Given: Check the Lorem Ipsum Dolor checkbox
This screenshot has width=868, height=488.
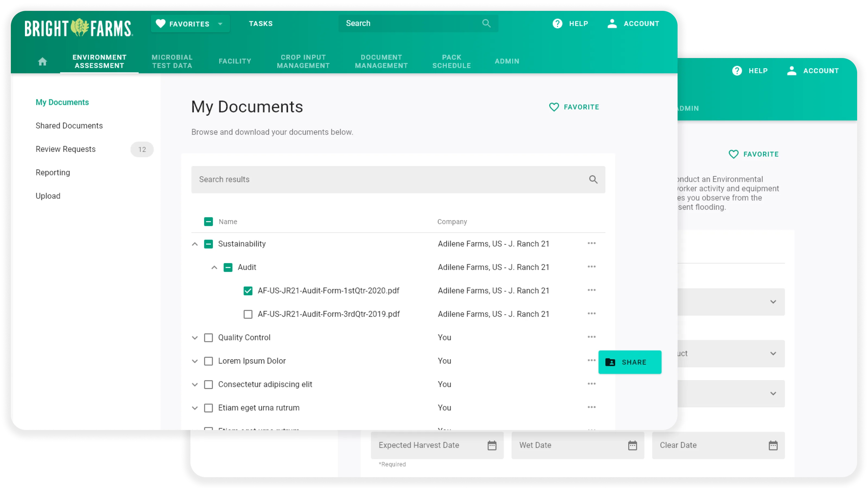Looking at the screenshot, I should pos(209,361).
